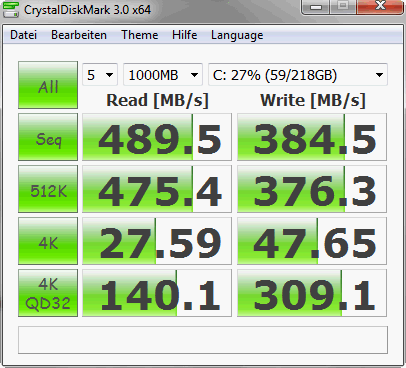Click the 512K read result 475.4
This screenshot has width=406, height=368.
pos(157,189)
